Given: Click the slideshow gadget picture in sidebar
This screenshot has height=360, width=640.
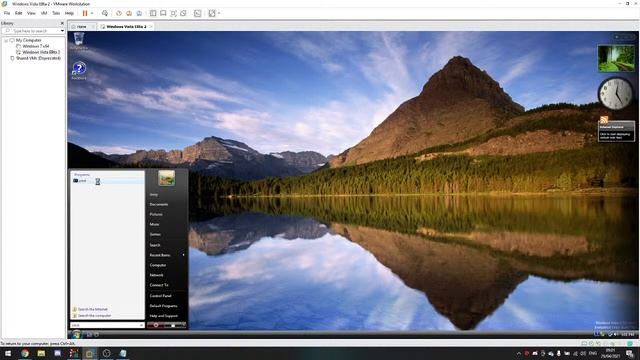Looking at the screenshot, I should click(616, 58).
